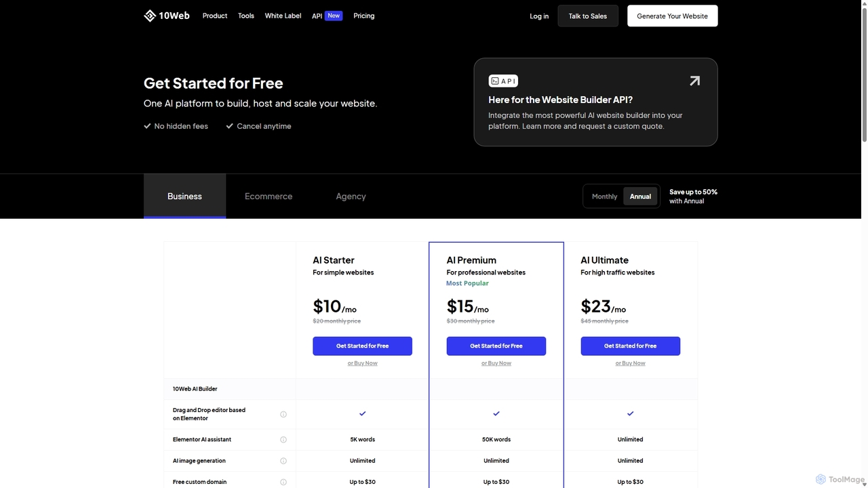Click or Buy Now under AI Ultimate

click(x=631, y=363)
